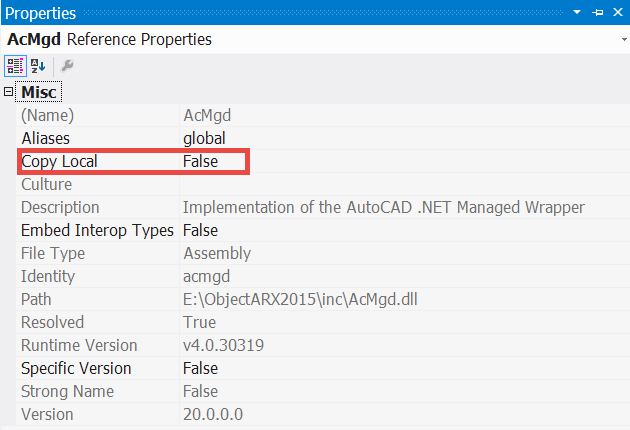Image resolution: width=630 pixels, height=430 pixels.
Task: Click the Assembly file type value
Action: (217, 254)
